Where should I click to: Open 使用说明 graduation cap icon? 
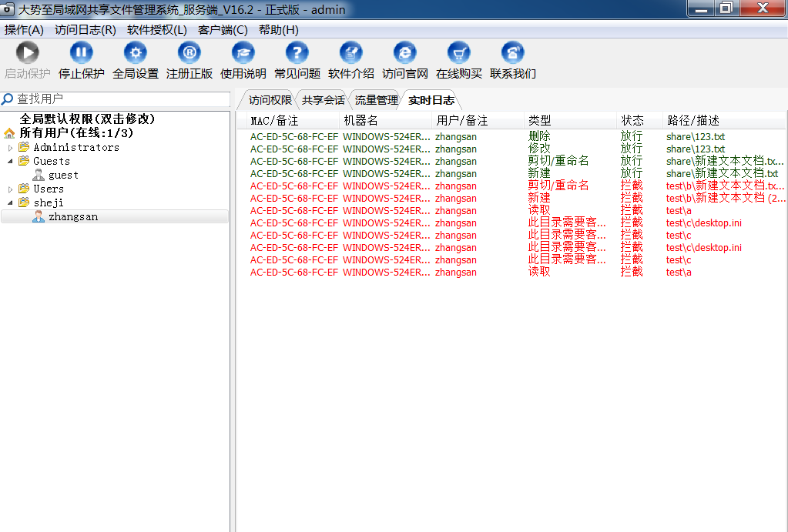pos(243,53)
